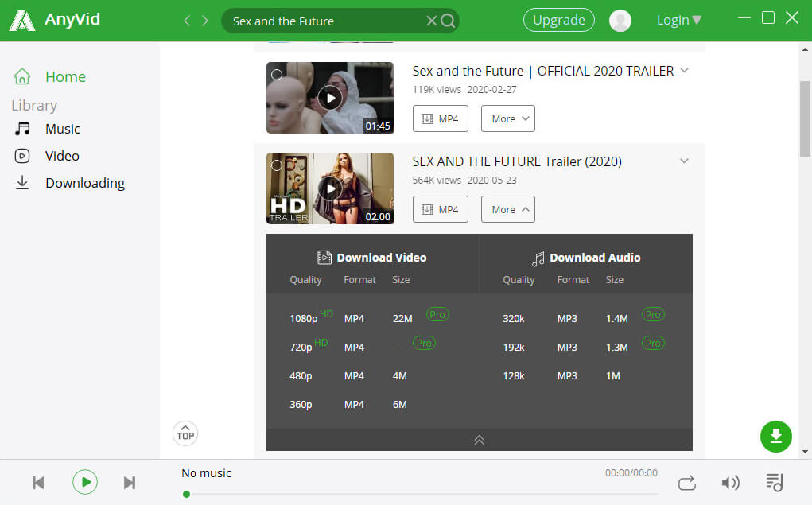Play previous track
Viewport: 812px width, 505px height.
click(x=38, y=483)
